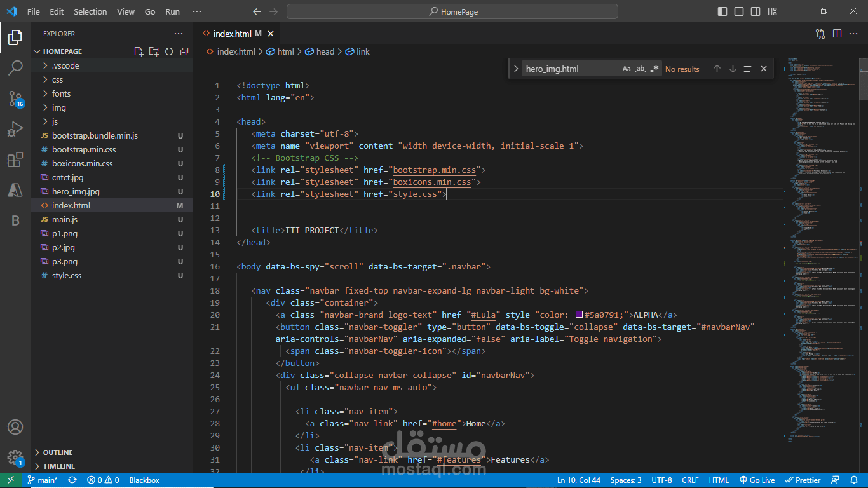Viewport: 868px width, 488px height.
Task: Refresh the Explorer file tree
Action: 169,51
